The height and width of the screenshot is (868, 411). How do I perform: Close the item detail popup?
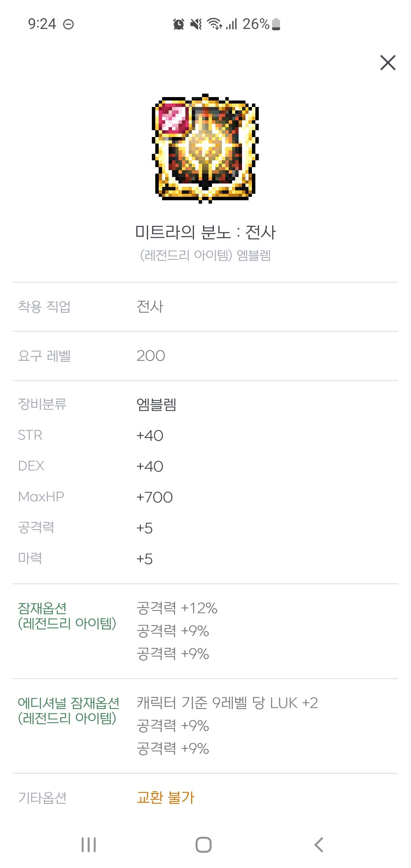click(x=388, y=63)
